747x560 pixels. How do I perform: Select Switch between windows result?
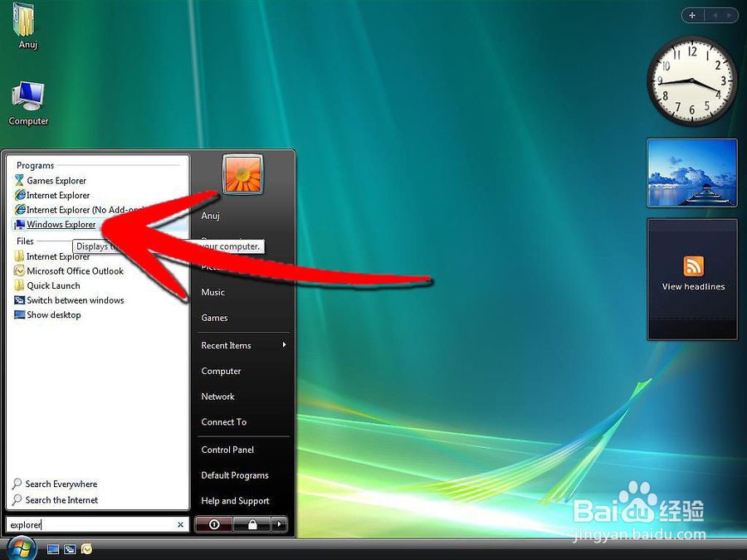pyautogui.click(x=70, y=300)
